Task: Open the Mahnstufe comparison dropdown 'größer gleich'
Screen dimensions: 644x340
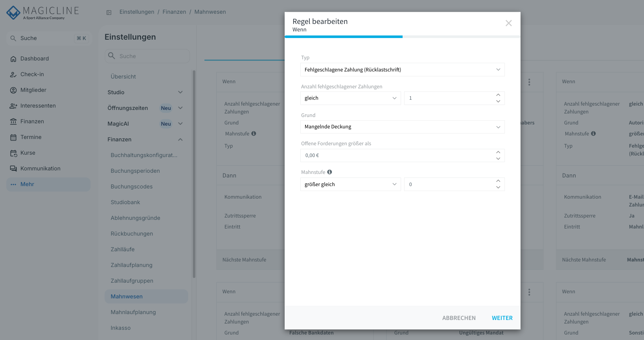Action: (350, 184)
